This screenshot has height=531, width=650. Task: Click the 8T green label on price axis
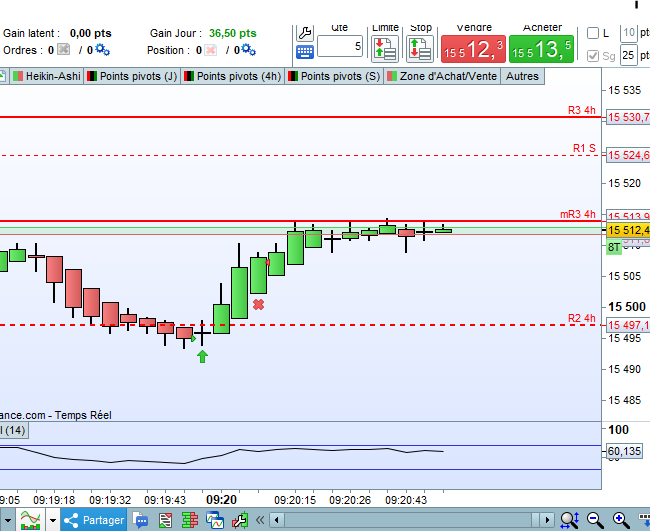pos(614,247)
